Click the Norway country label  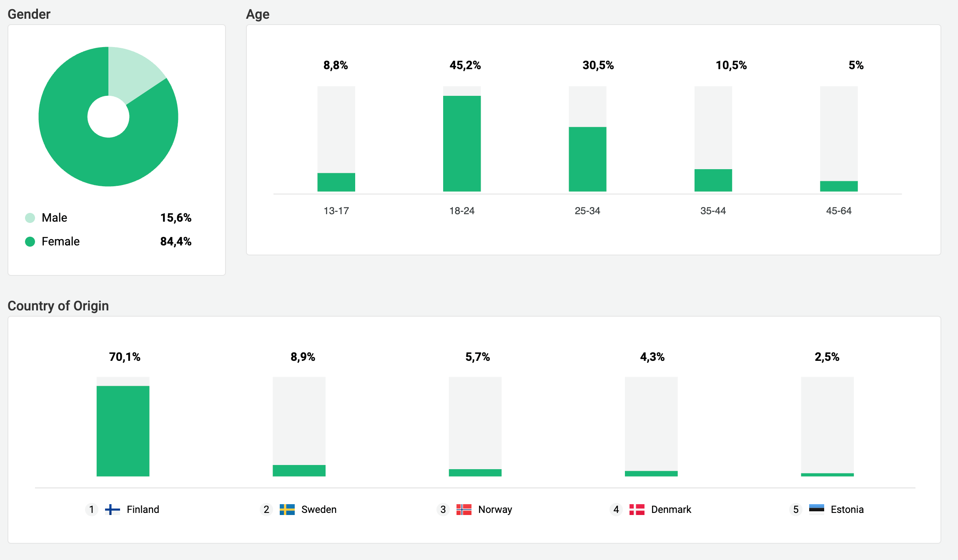(495, 510)
